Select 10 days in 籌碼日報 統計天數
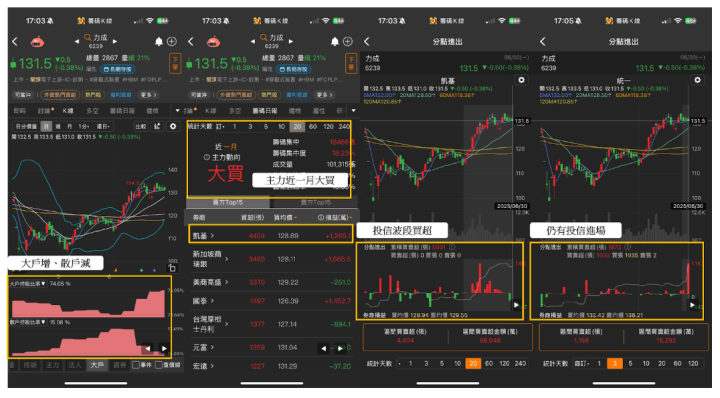The width and height of the screenshot is (720, 398). point(281,126)
